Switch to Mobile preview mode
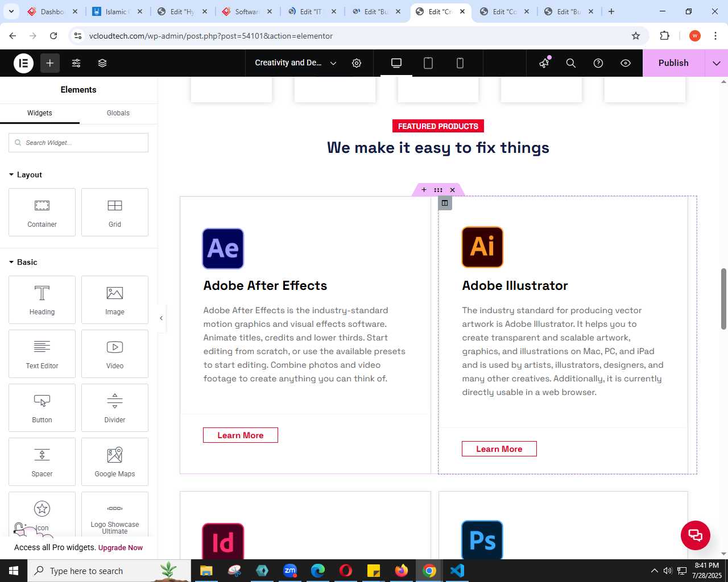 pos(460,63)
